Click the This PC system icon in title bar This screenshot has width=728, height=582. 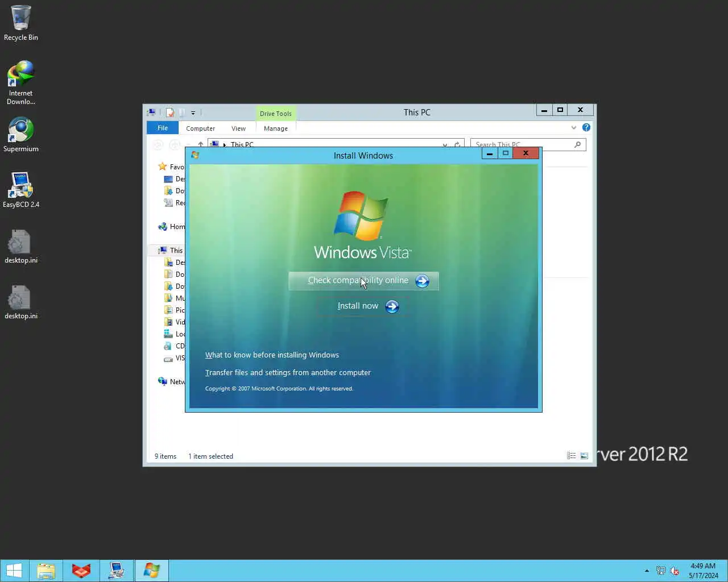click(151, 113)
